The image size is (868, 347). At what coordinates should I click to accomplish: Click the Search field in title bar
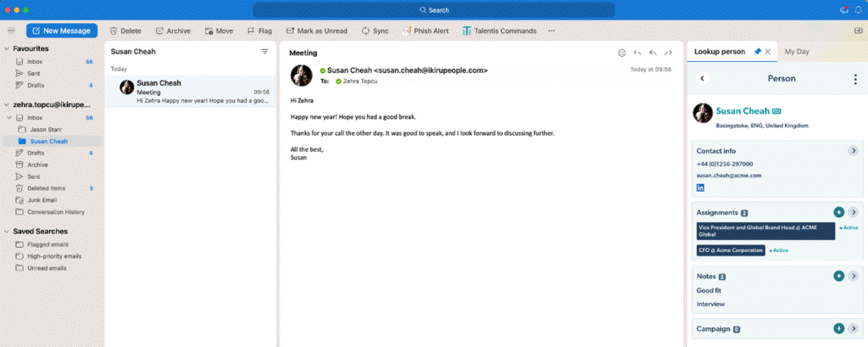[x=434, y=10]
